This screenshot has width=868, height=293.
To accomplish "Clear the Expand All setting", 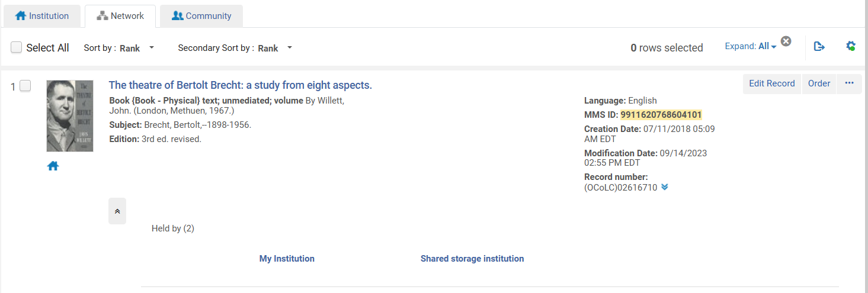I will click(x=786, y=41).
